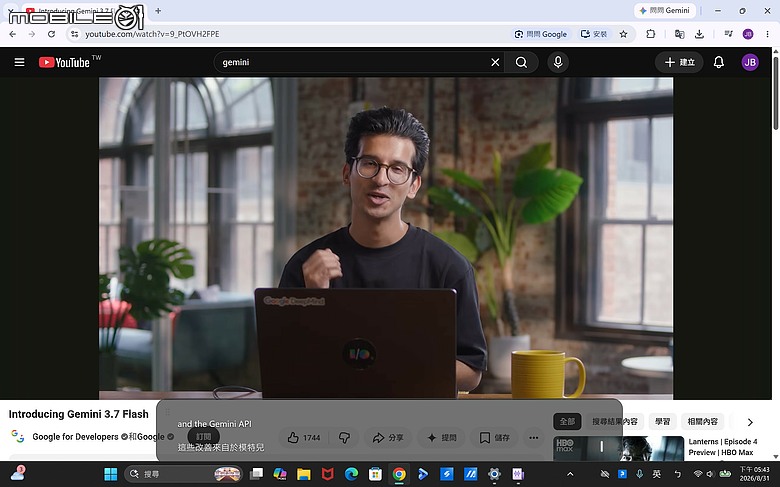Dislike the video with the thumbs-down
The height and width of the screenshot is (487, 780).
[x=344, y=438]
